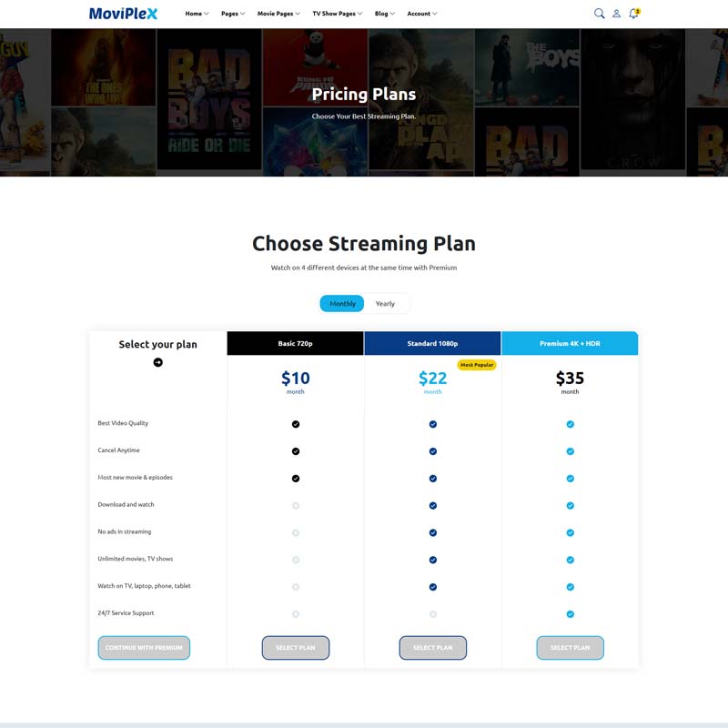Click the MoviPlex logo

123,14
